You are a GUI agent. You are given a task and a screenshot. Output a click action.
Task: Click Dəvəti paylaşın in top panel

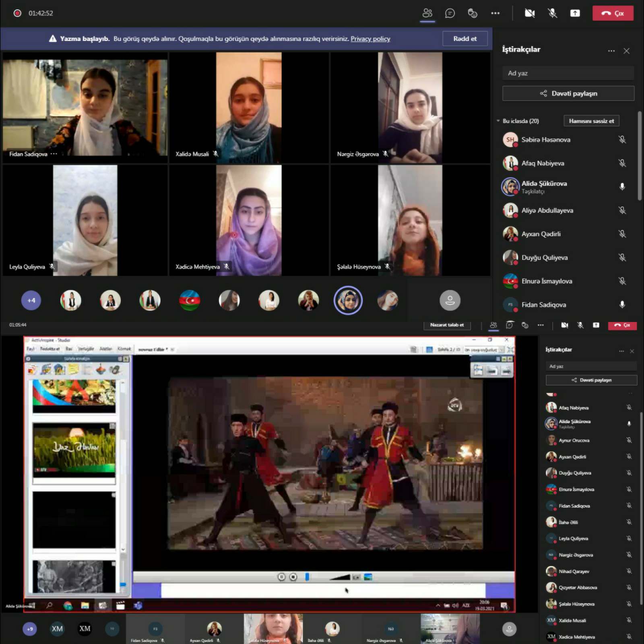[568, 93]
